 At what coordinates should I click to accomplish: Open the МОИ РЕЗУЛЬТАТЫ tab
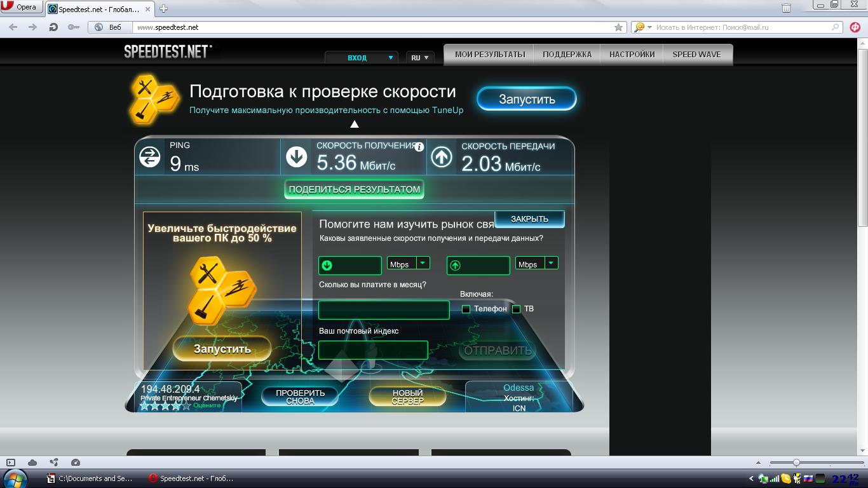(x=490, y=55)
